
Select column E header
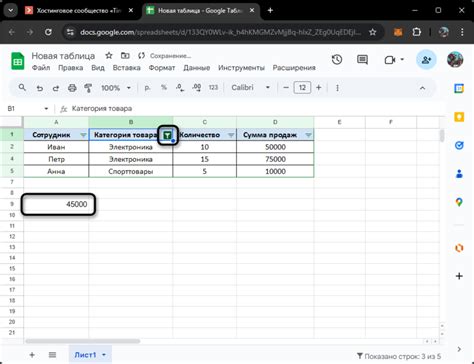[x=339, y=122]
